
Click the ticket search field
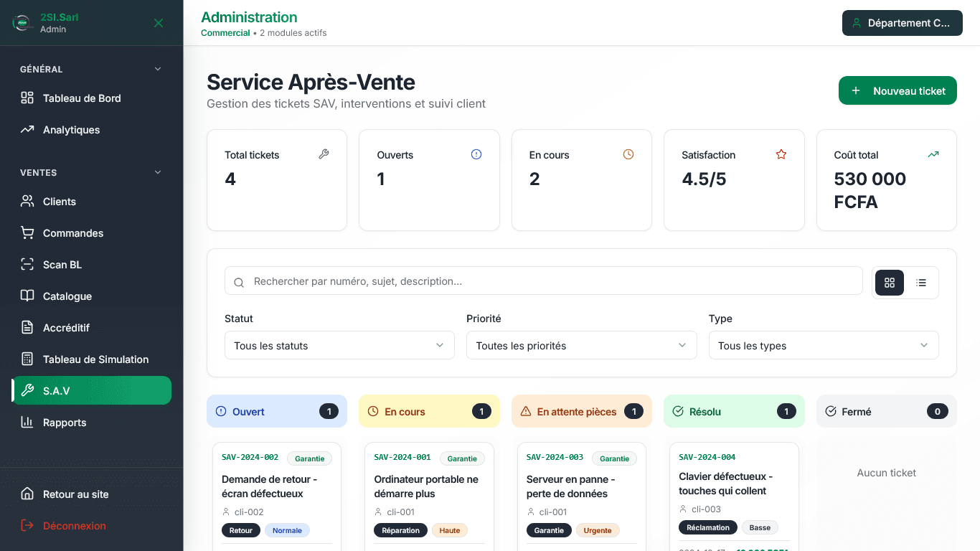543,281
